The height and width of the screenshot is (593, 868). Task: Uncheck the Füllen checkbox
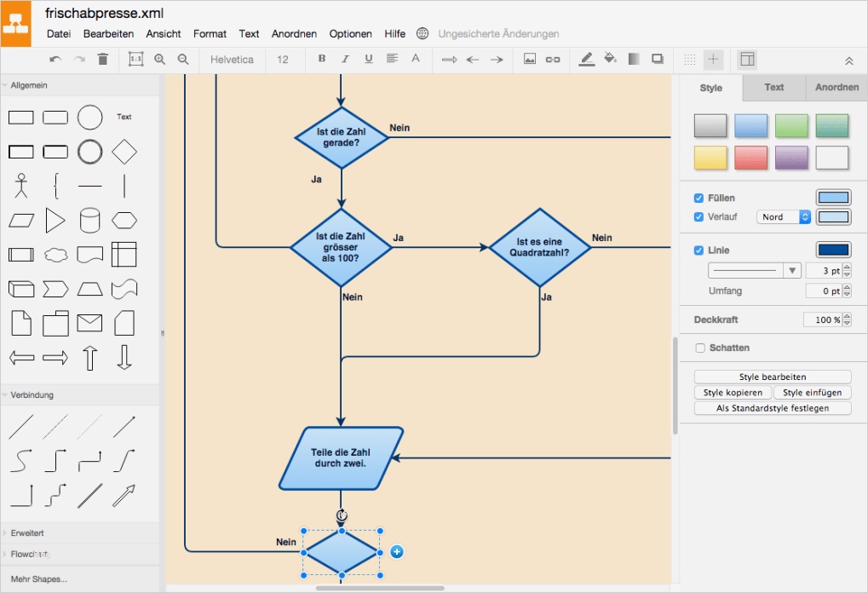699,198
